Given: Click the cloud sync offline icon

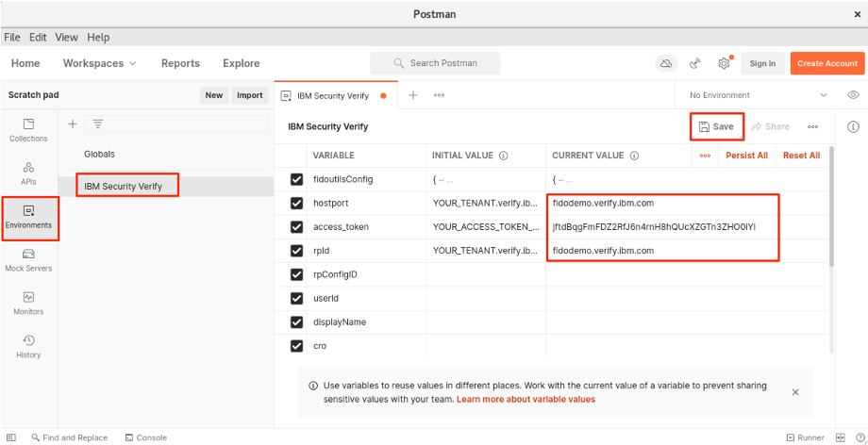Looking at the screenshot, I should click(x=666, y=64).
